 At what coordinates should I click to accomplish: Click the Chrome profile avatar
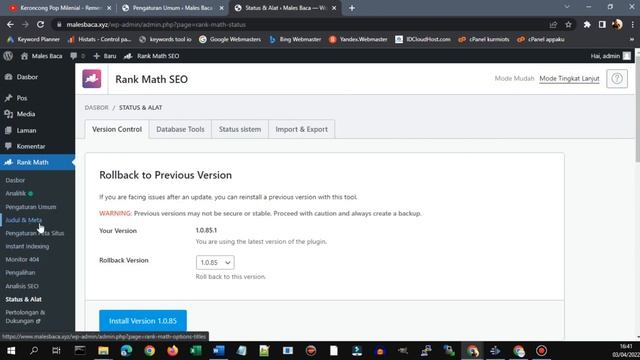(617, 24)
